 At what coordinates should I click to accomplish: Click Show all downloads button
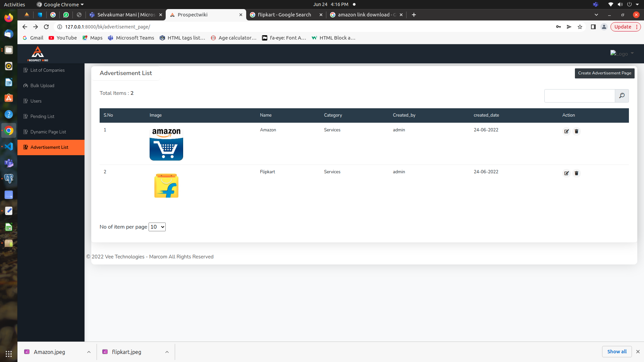tap(617, 352)
